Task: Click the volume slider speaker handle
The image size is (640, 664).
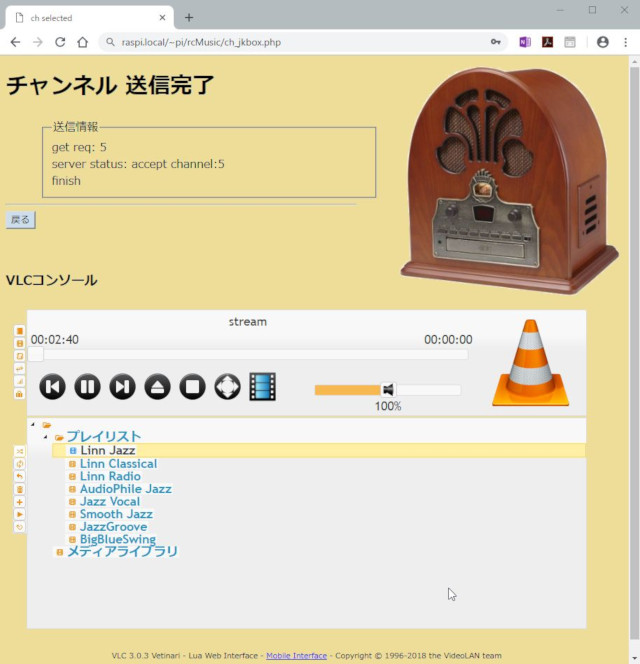Action: click(388, 390)
